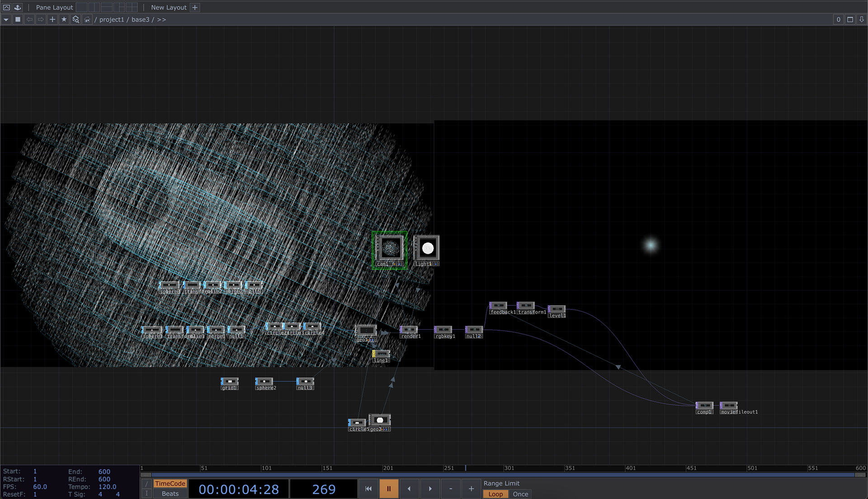Click the home network icon
The height and width of the screenshot is (499, 868).
87,19
